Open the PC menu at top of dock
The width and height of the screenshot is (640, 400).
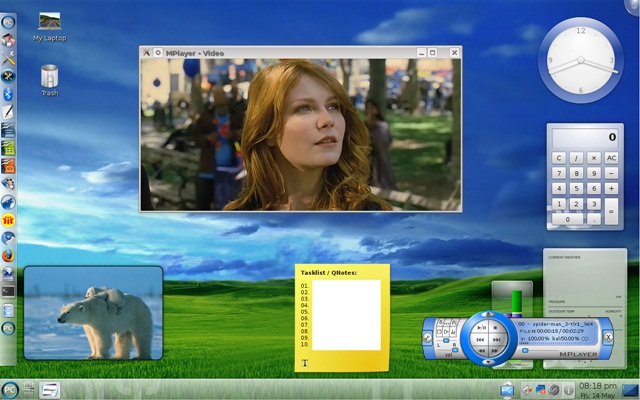coord(8,22)
